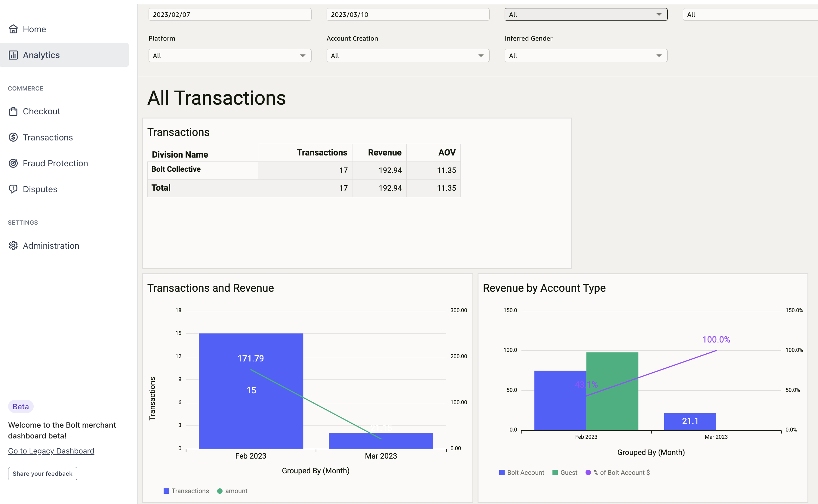The image size is (818, 504).
Task: Open the Inferred Gender dropdown
Action: tap(586, 56)
